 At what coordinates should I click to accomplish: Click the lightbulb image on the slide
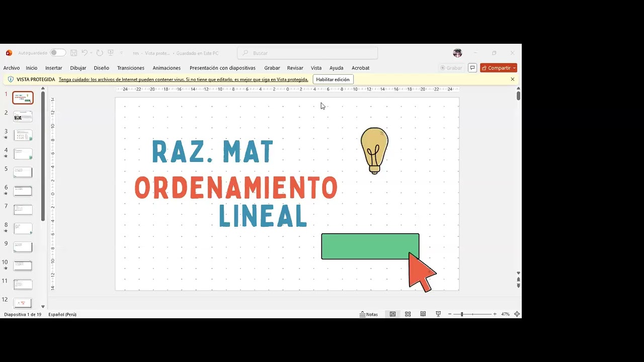(x=374, y=150)
